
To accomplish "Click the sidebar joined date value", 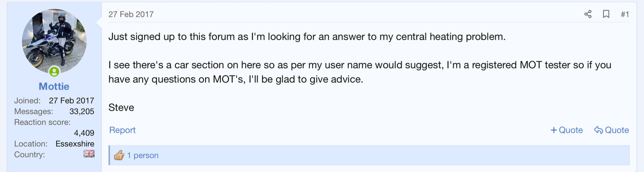I will (72, 100).
